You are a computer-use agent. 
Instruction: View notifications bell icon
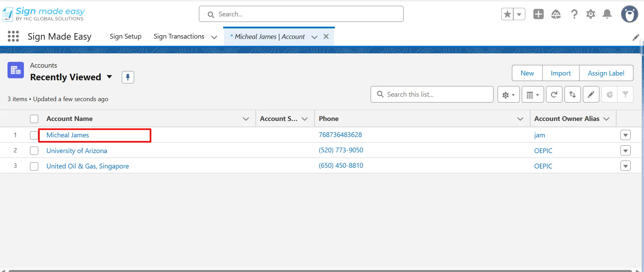[x=607, y=14]
